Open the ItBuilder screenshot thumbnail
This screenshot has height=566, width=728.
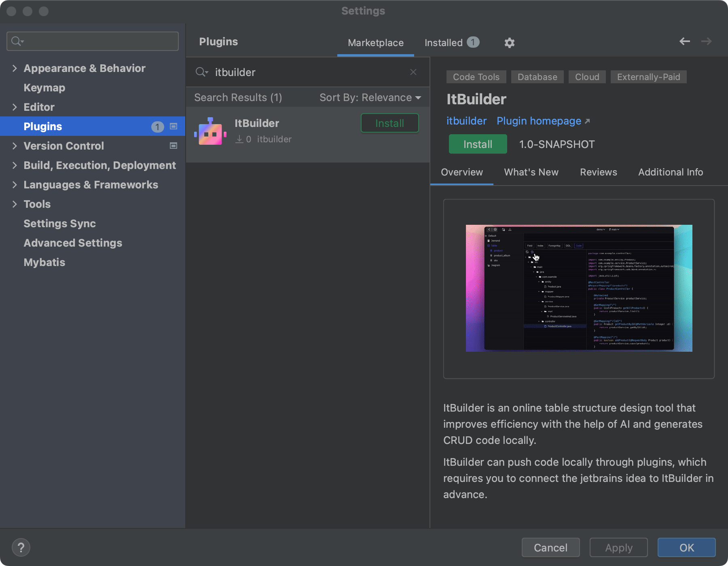pos(579,288)
